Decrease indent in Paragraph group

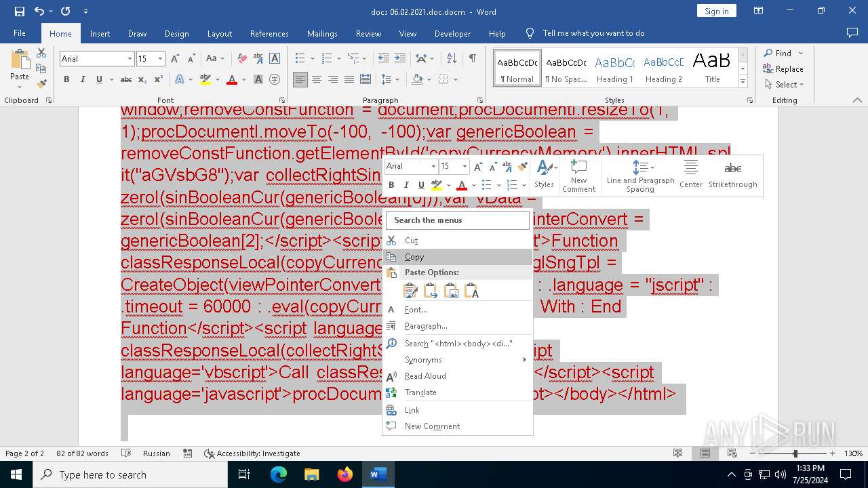[384, 59]
